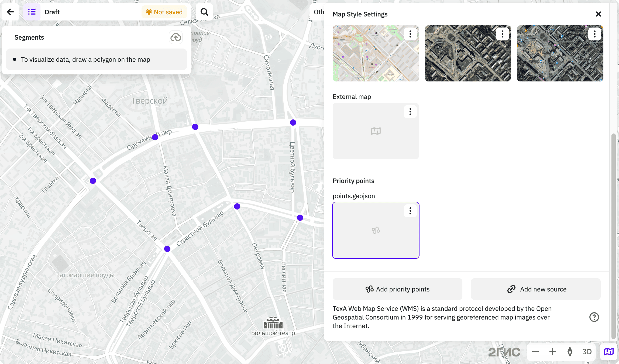Open three-dot menu on street map style thumbnail

[410, 34]
